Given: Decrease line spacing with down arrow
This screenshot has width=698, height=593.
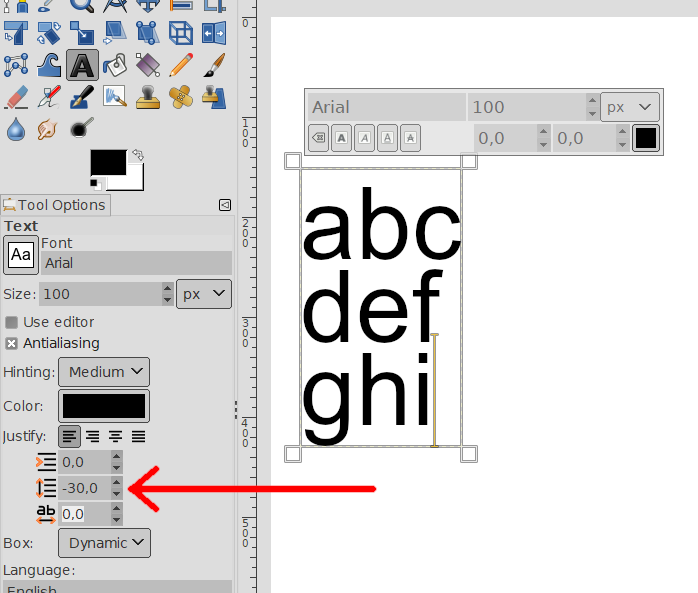Looking at the screenshot, I should [x=117, y=494].
